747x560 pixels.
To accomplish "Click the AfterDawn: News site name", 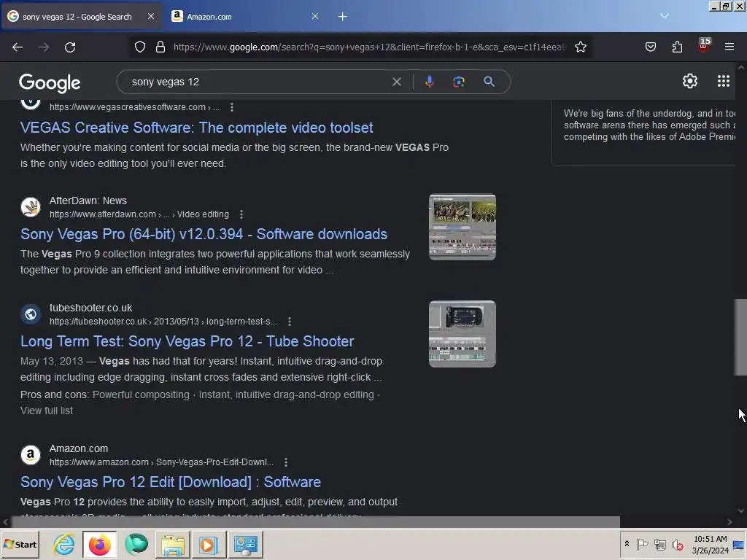I will [x=88, y=201].
